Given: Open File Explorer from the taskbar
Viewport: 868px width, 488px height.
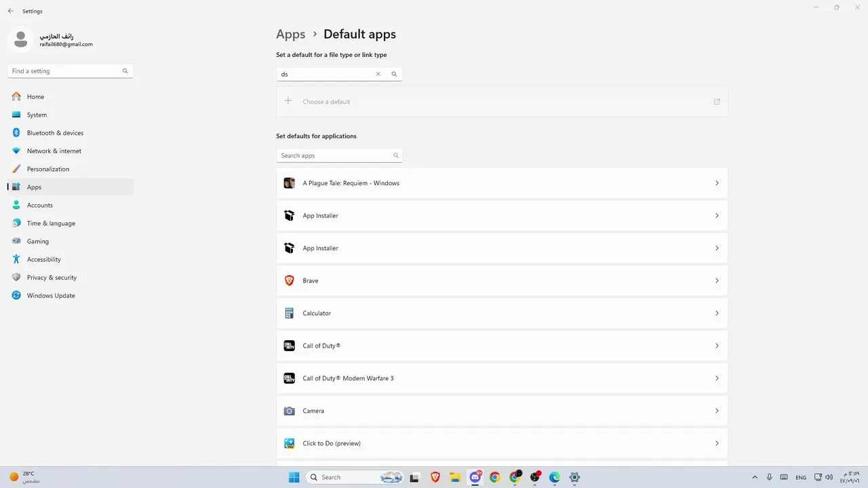Looking at the screenshot, I should click(x=455, y=477).
